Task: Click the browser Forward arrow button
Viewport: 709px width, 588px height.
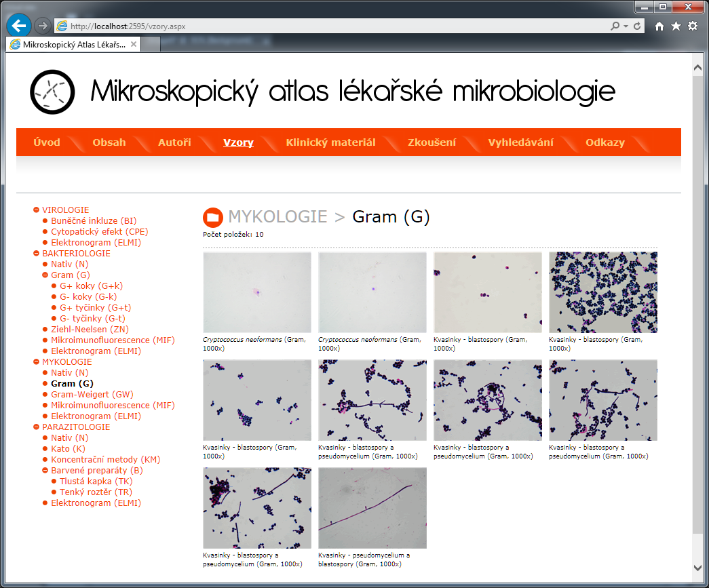Action: (x=42, y=26)
